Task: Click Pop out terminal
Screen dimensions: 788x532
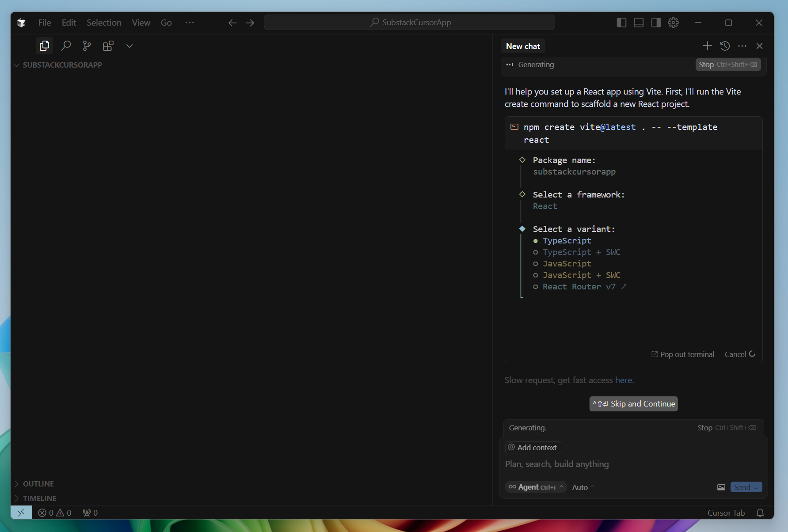Action: pyautogui.click(x=683, y=354)
